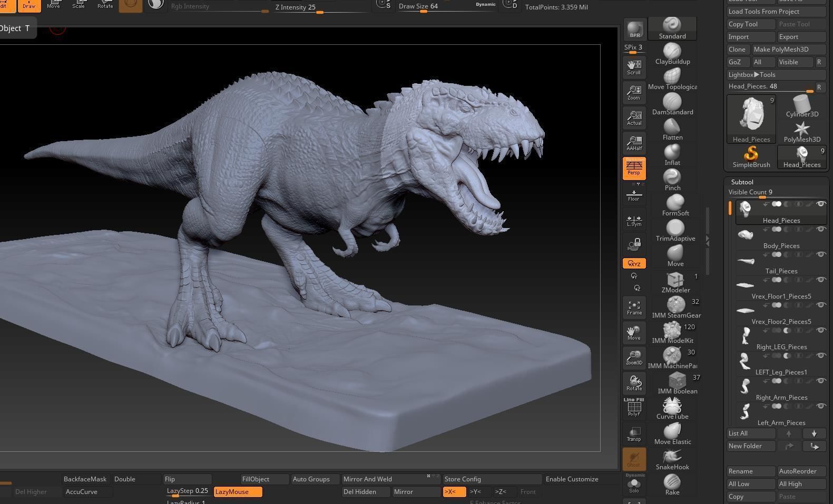Toggle XYZ rotation mode
Screen dimensions: 833x504
coord(634,263)
